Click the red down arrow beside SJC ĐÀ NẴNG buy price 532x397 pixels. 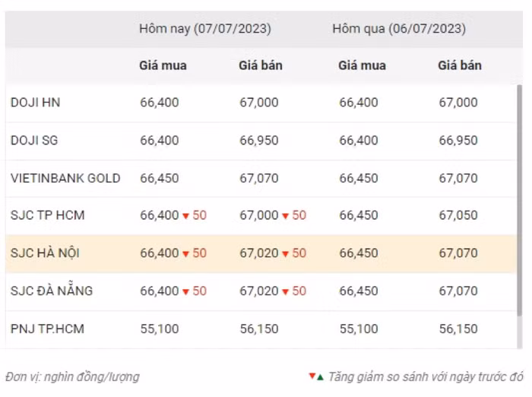(x=185, y=291)
